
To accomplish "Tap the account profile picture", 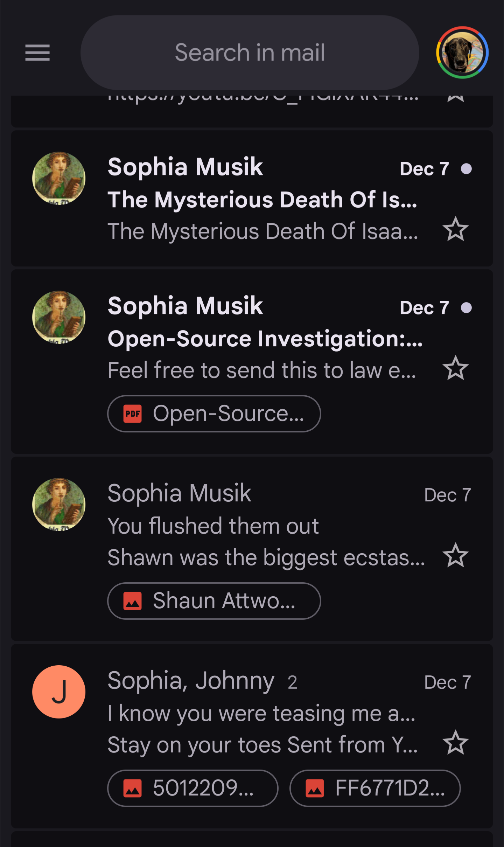I will tap(462, 53).
